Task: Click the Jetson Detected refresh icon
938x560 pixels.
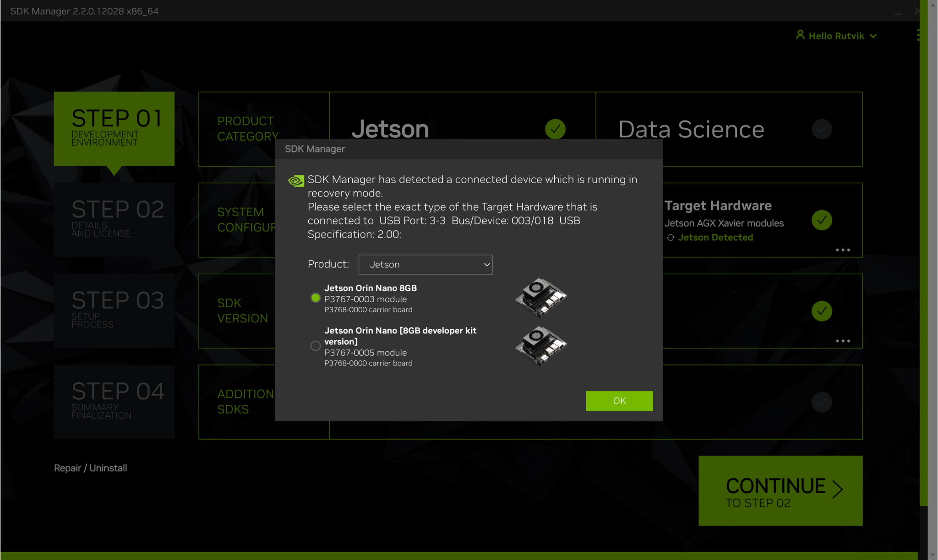Action: click(x=671, y=238)
